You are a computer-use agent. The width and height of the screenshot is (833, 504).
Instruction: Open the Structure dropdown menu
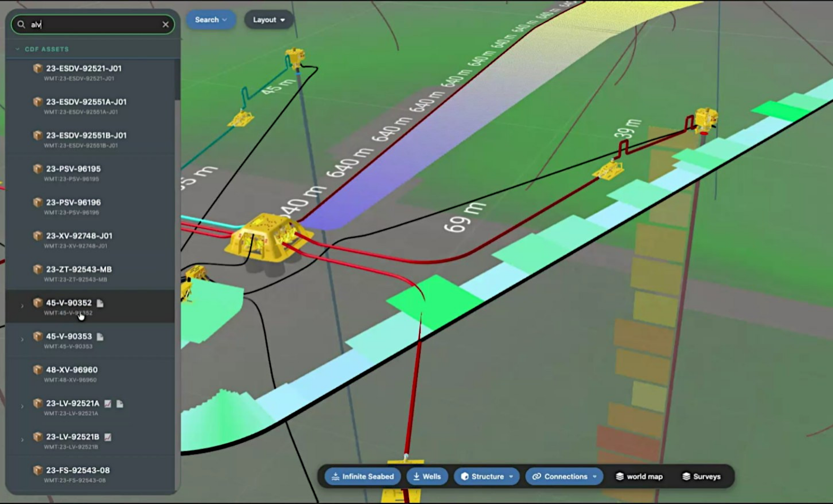(486, 477)
